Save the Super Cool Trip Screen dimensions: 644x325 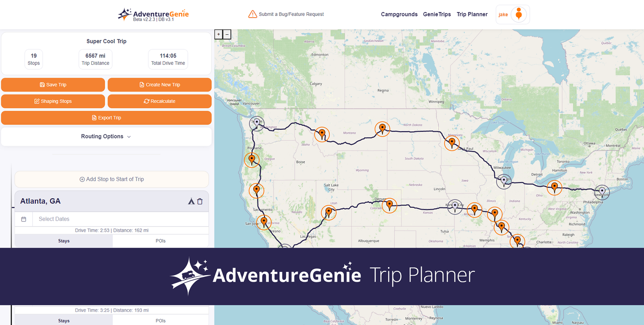point(53,85)
